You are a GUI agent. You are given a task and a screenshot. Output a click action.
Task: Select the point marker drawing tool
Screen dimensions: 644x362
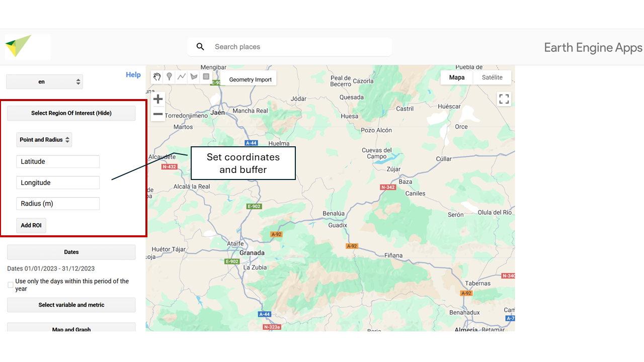(169, 77)
